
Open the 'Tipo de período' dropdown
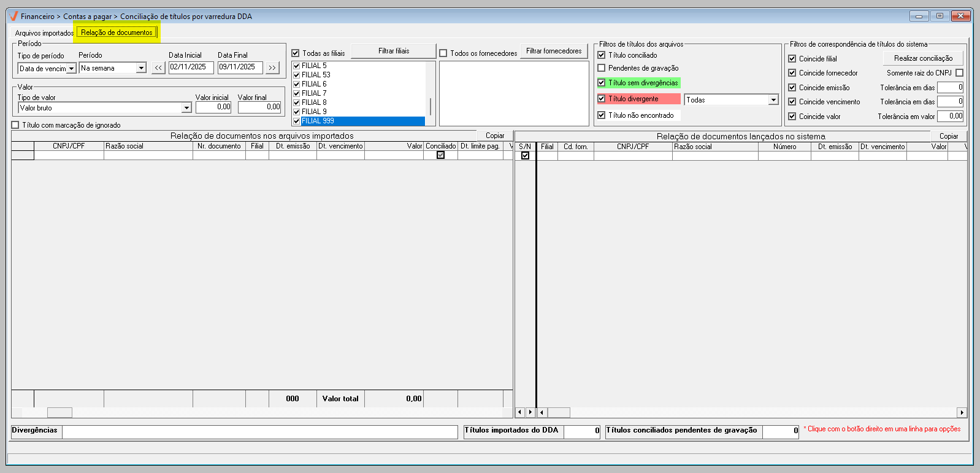click(x=71, y=69)
